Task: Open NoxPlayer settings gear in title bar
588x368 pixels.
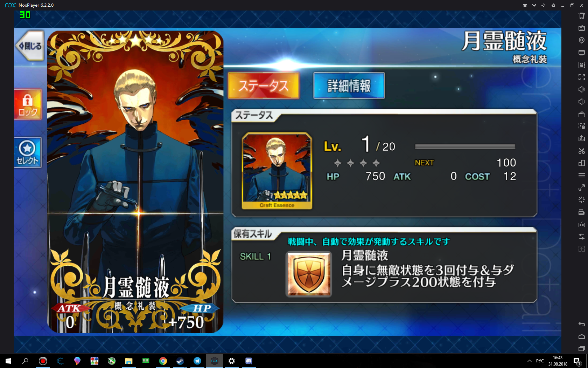Action: point(553,5)
